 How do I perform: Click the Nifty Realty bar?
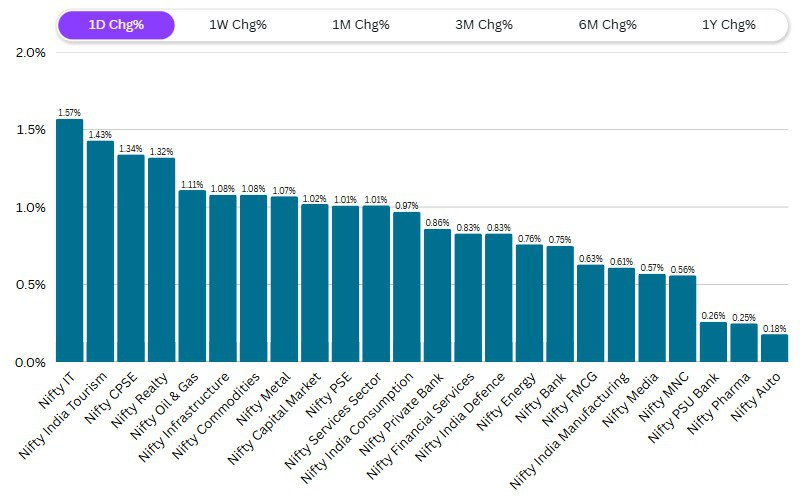click(161, 260)
